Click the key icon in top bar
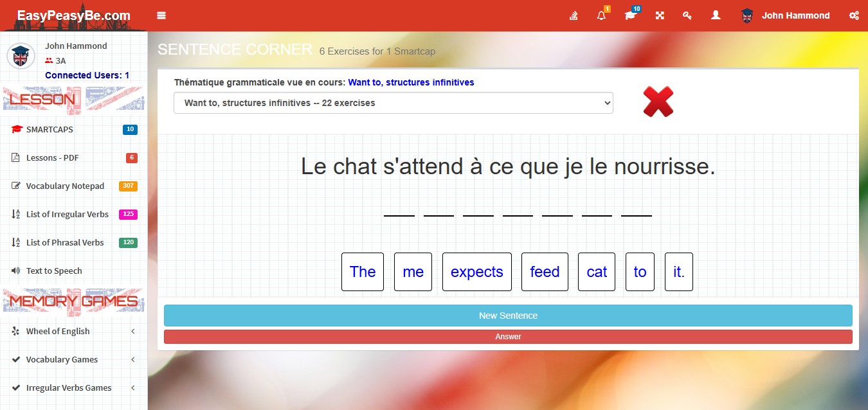 tap(687, 16)
